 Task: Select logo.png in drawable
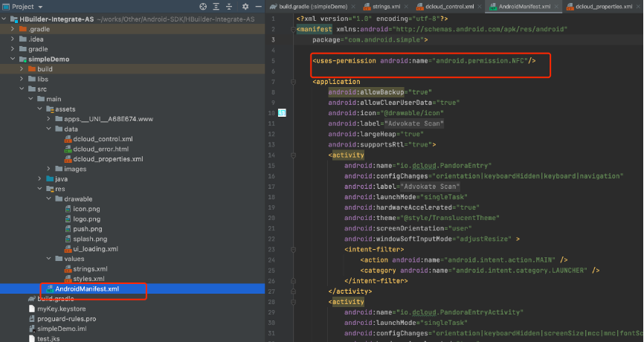click(x=87, y=219)
